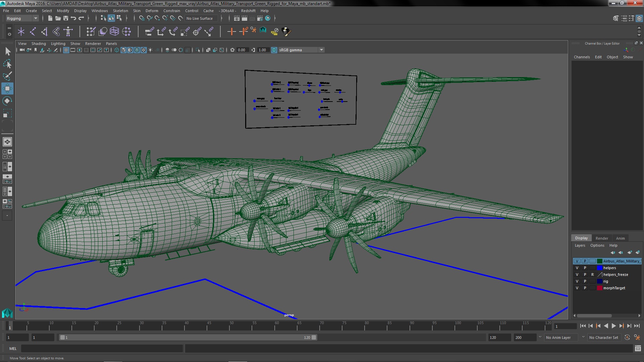Open the Skeleton menu
The height and width of the screenshot is (362, 644).
tap(120, 11)
